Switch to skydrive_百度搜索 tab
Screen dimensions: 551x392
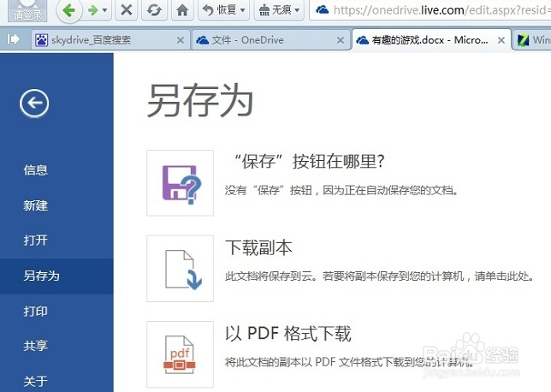click(110, 40)
